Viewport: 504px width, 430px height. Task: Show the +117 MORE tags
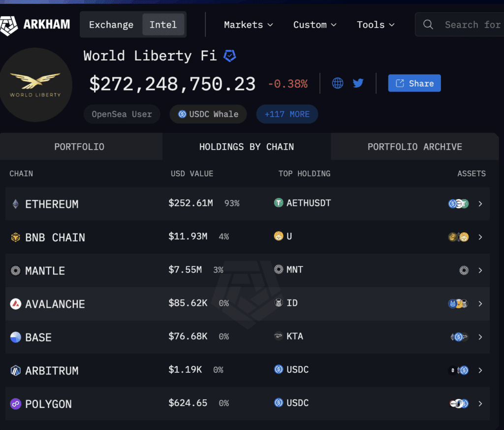[287, 114]
